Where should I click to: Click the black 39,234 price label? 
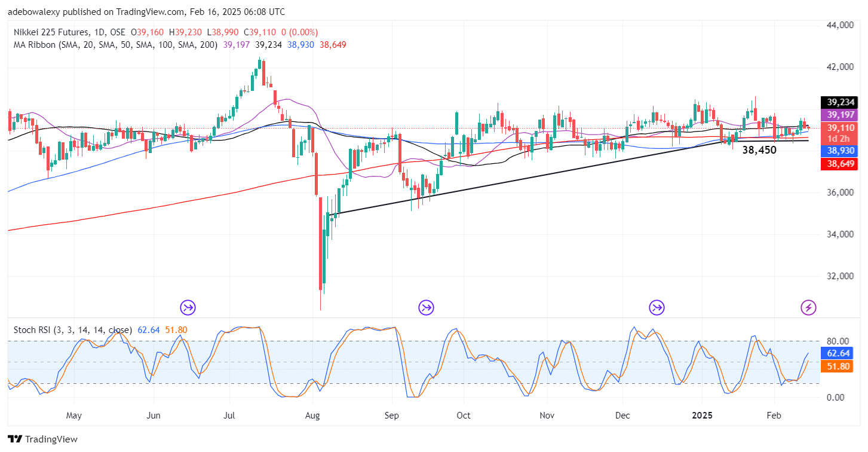tap(841, 102)
